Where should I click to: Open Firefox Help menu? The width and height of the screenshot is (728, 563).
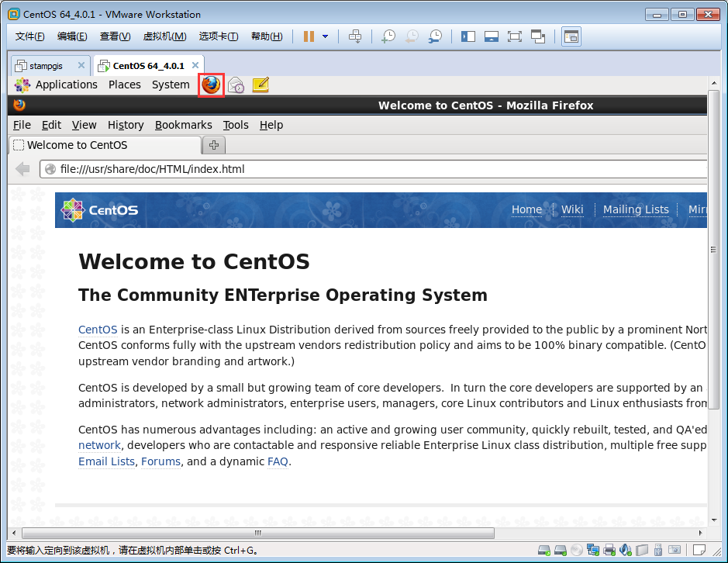pos(271,125)
